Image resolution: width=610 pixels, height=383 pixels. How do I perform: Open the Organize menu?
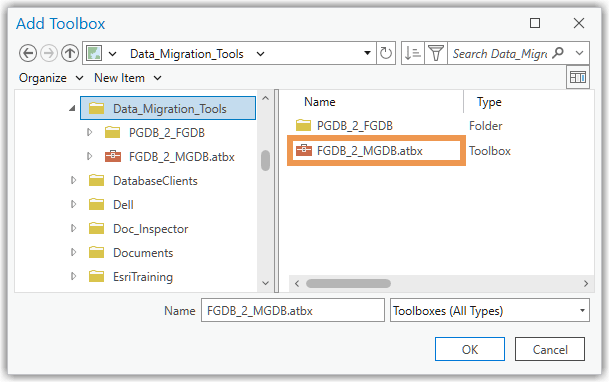pyautogui.click(x=51, y=78)
